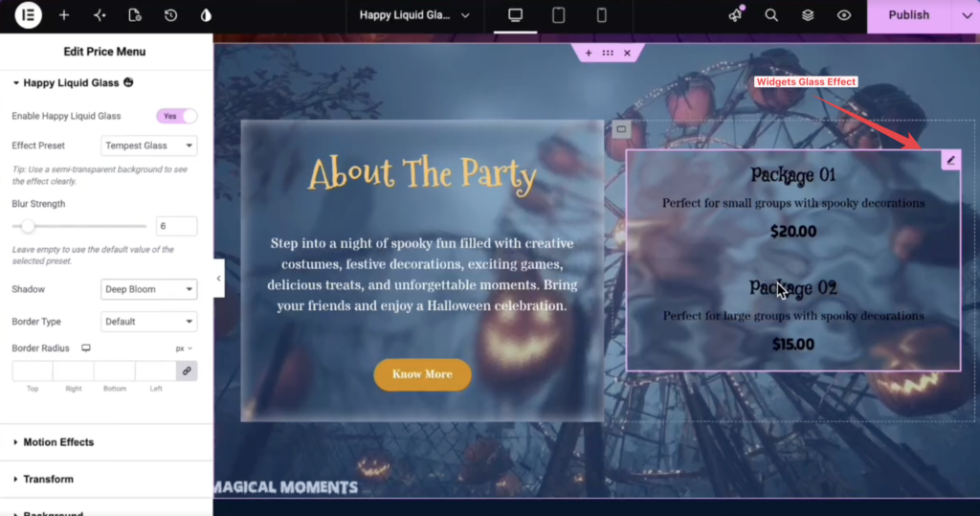Screen dimensions: 980x516
Task: Click the What's New megaphone icon
Action: click(735, 15)
